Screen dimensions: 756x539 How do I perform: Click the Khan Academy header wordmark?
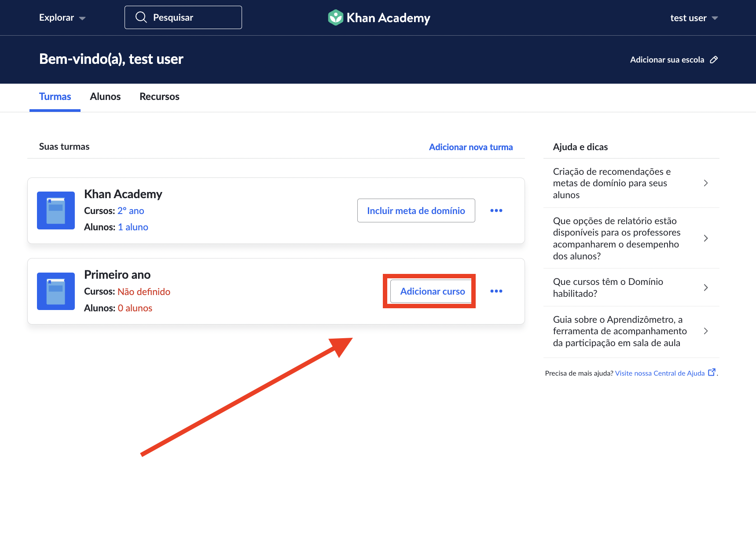click(388, 18)
